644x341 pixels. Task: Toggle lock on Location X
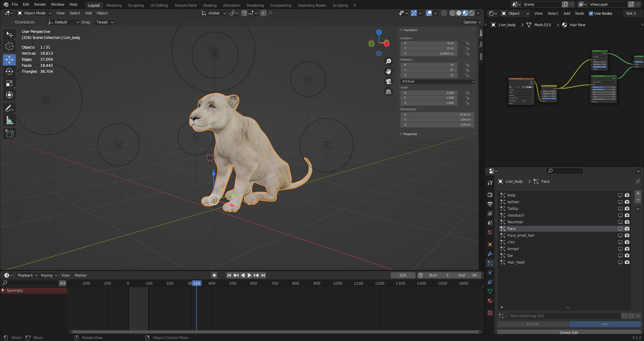coord(467,43)
